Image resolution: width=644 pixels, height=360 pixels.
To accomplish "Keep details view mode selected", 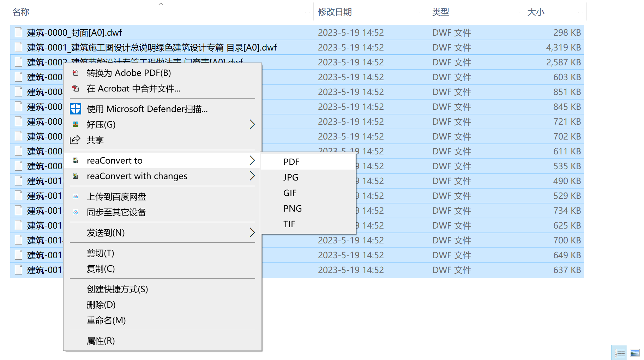I will (619, 352).
